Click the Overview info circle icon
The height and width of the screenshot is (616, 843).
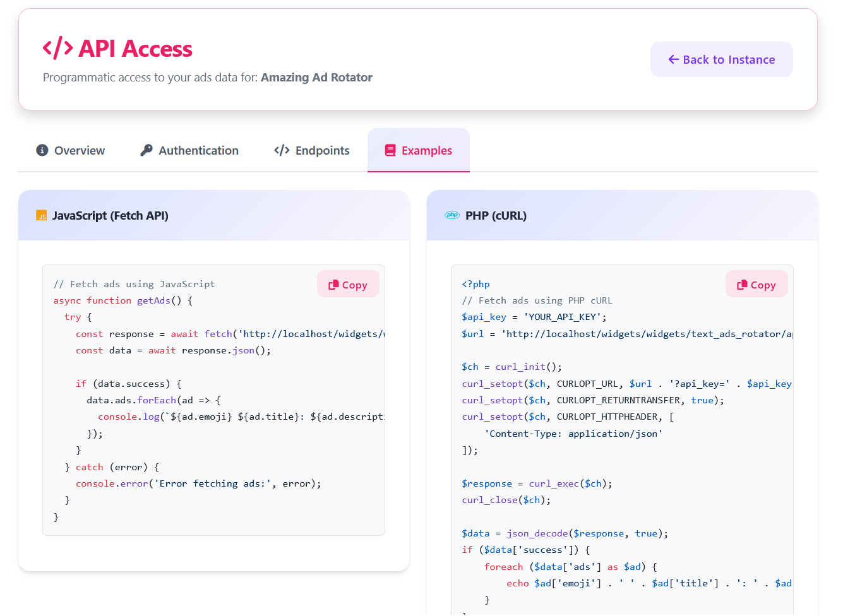[x=42, y=150]
